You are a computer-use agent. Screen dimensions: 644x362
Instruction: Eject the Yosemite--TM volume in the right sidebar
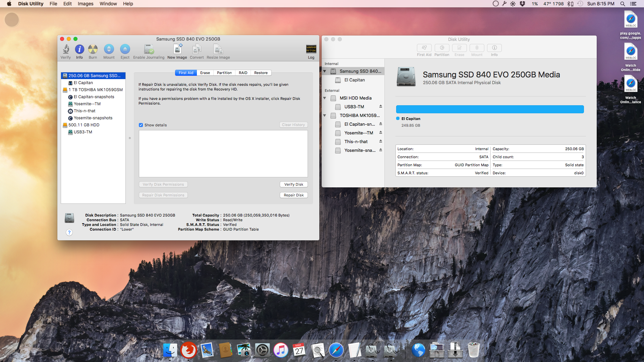coord(381,132)
